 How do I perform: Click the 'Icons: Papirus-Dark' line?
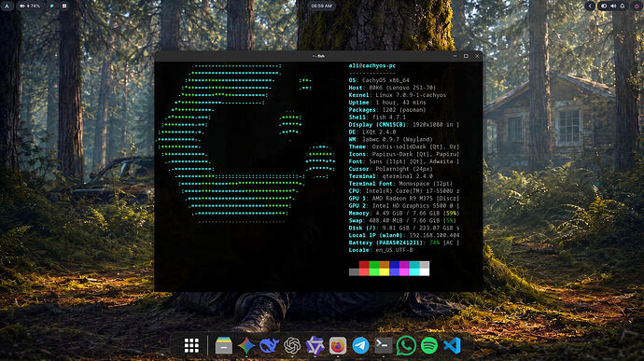(404, 155)
